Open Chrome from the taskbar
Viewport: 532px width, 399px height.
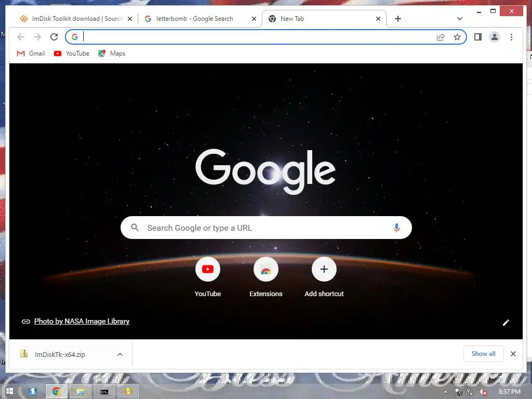tap(56, 391)
